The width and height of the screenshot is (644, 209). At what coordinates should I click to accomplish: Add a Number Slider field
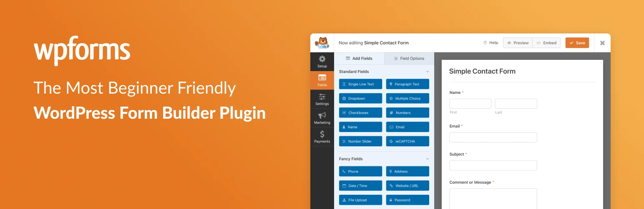pos(360,141)
